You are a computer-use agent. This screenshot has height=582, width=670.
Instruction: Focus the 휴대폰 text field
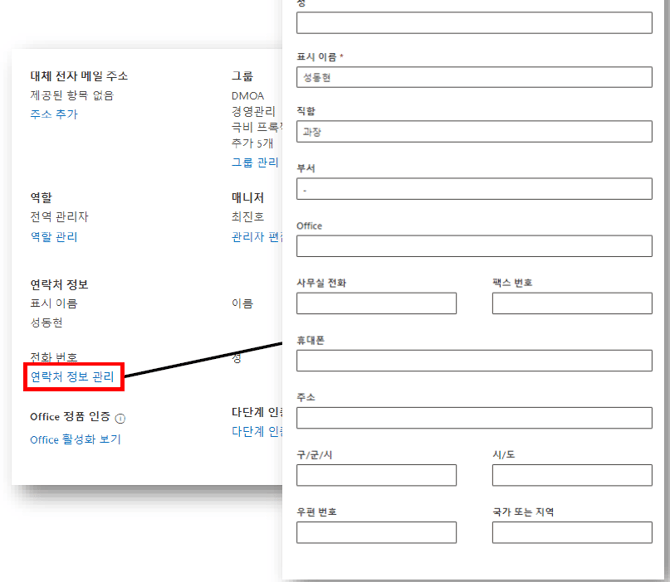474,360
